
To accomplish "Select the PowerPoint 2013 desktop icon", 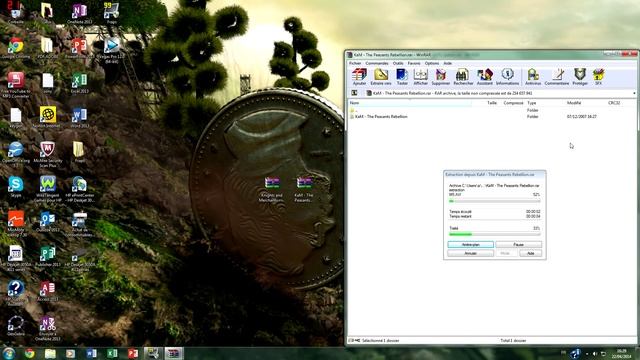I will click(x=80, y=48).
